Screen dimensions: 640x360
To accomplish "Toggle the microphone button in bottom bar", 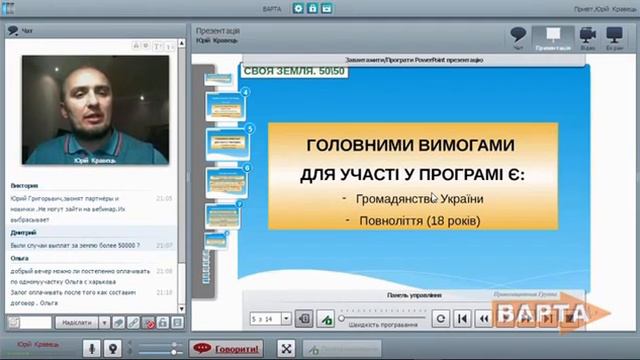I will pos(91,349).
